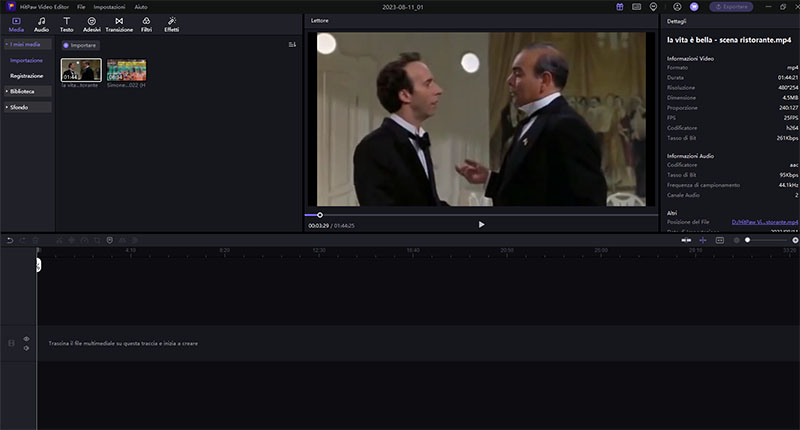Open the Impostazioni menu
This screenshot has height=430, width=800.
(109, 7)
